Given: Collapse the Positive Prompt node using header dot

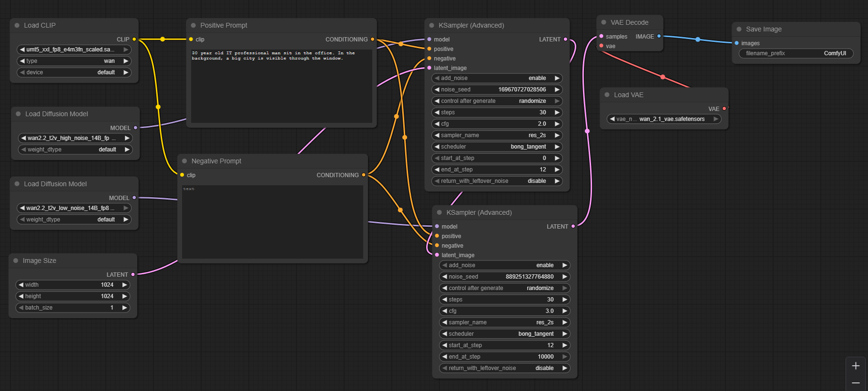Looking at the screenshot, I should [x=193, y=26].
